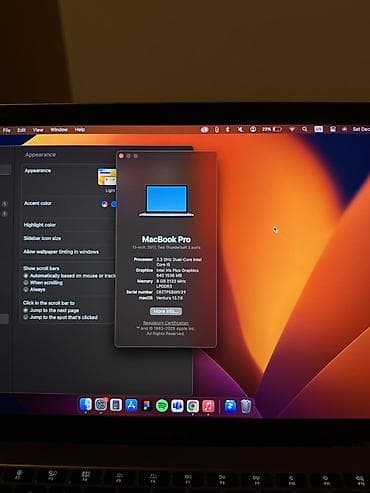
Task: Select 'When scrolling' scroll bar option
Action: (x=25, y=283)
